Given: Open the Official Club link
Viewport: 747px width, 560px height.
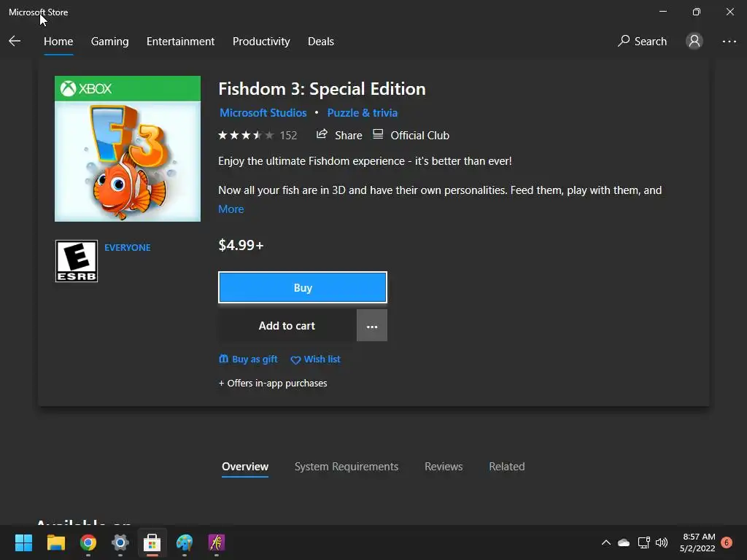Looking at the screenshot, I should click(x=411, y=135).
